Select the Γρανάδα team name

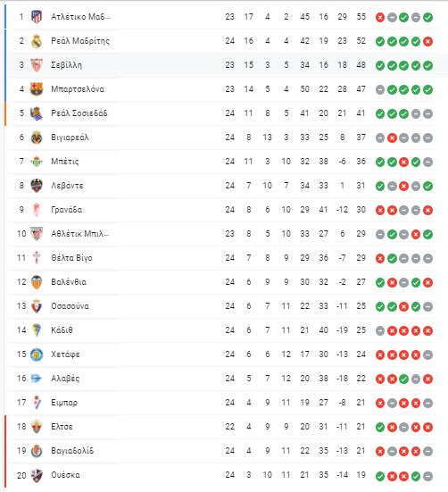coord(66,210)
